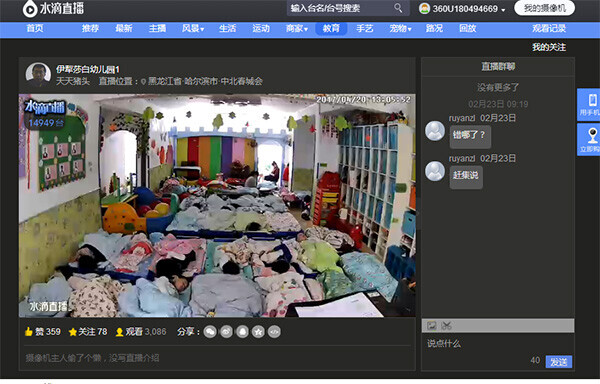Insert image in chat toolbar
The image size is (600, 384).
pos(432,326)
